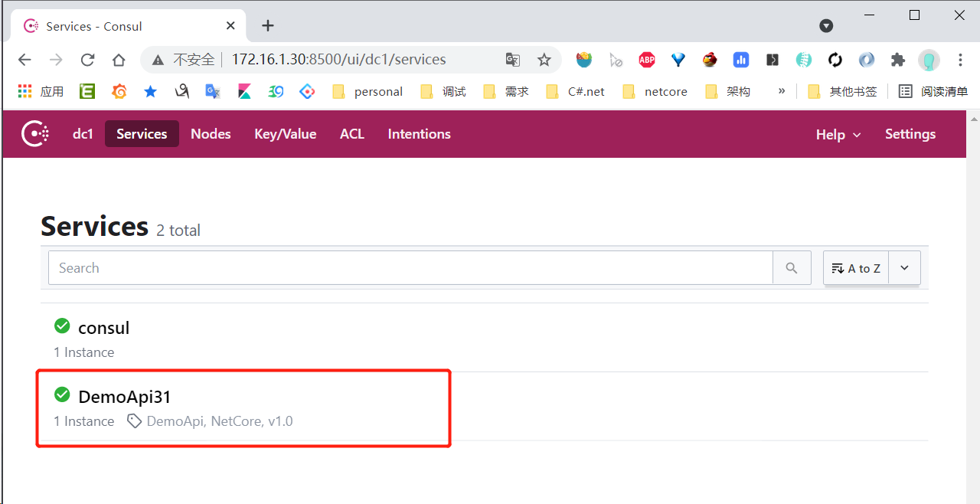Go to the Key/Value tab

tap(285, 134)
